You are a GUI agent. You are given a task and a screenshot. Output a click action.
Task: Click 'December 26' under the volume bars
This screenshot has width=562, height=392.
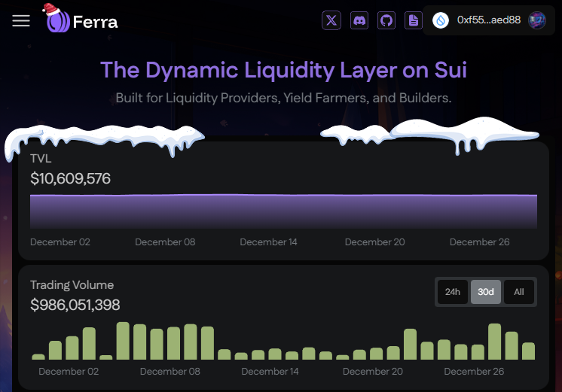tap(474, 372)
